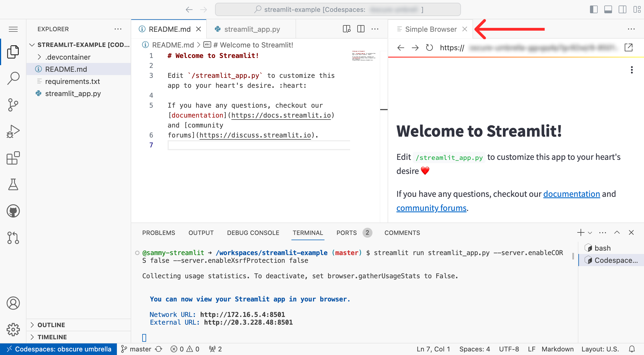Expand the TIMELINE section
Viewport: 644px width, 355px height.
79,337
